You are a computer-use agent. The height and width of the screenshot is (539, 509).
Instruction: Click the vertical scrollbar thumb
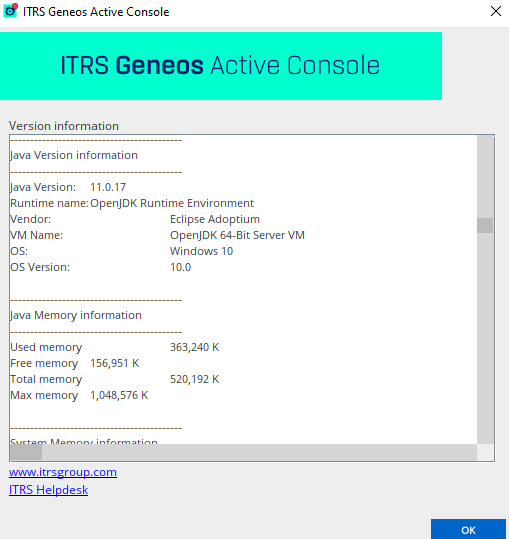tap(485, 226)
